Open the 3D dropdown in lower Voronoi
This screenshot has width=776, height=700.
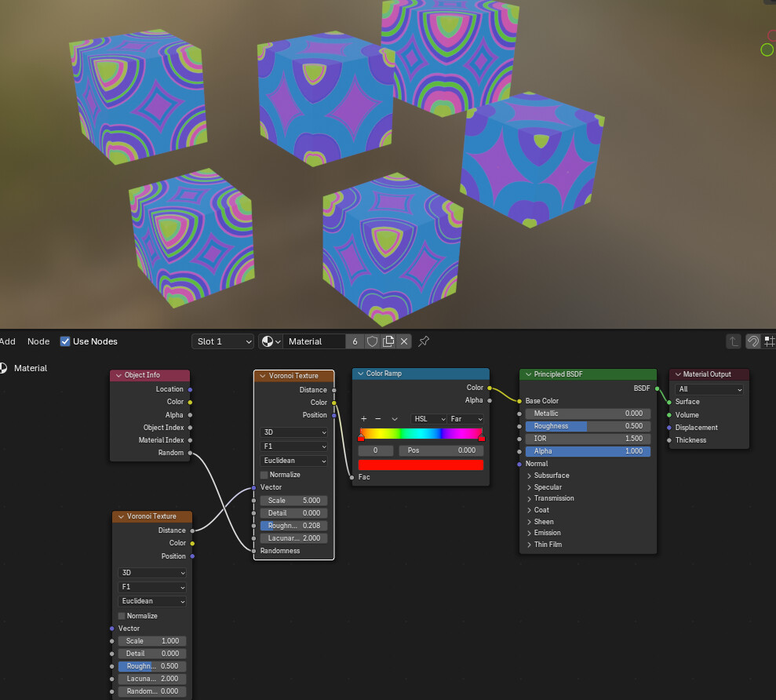(152, 573)
